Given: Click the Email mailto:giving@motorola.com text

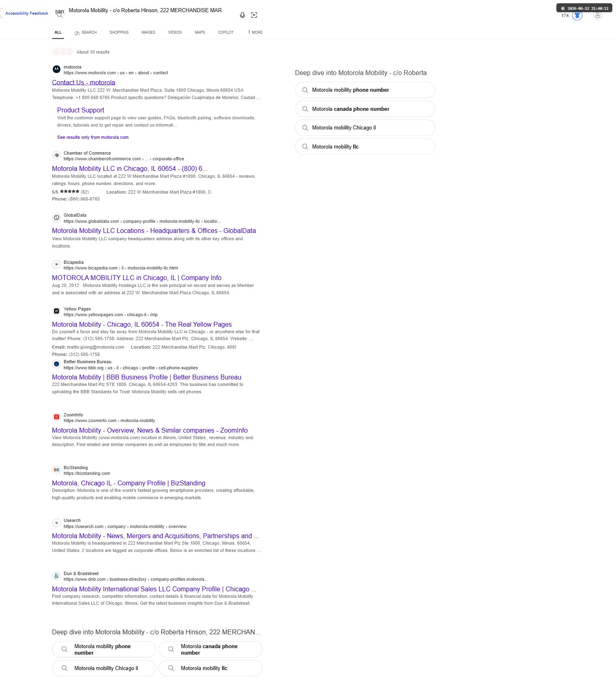Looking at the screenshot, I should coord(88,347).
